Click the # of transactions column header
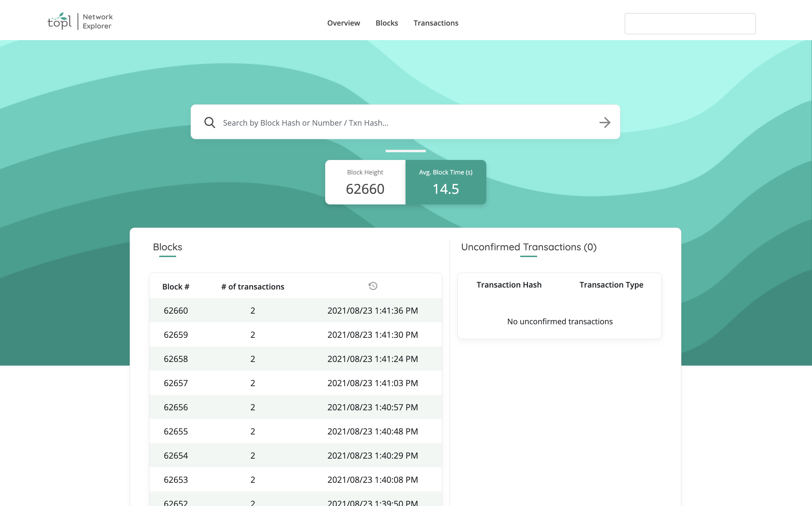Screen dimensions: 812x506 point(253,287)
